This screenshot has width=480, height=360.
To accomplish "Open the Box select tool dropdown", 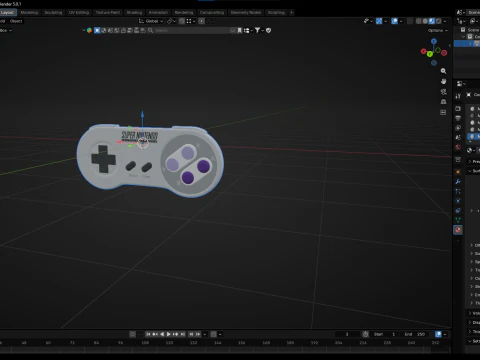I will tap(6, 30).
